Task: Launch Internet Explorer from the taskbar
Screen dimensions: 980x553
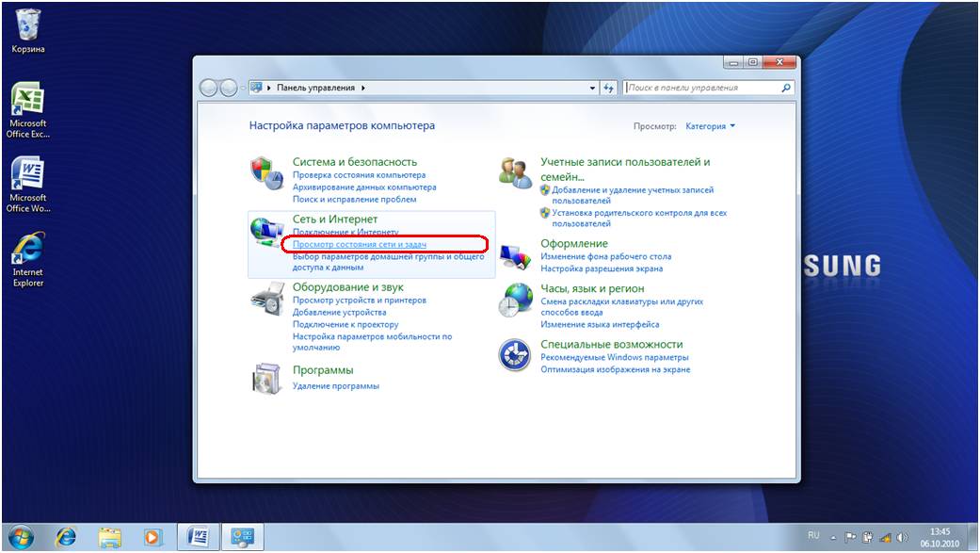Action: [x=66, y=537]
